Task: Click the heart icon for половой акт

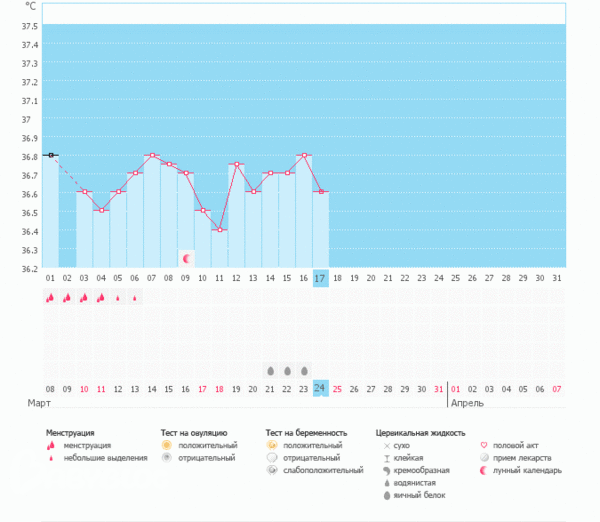Action: (484, 445)
